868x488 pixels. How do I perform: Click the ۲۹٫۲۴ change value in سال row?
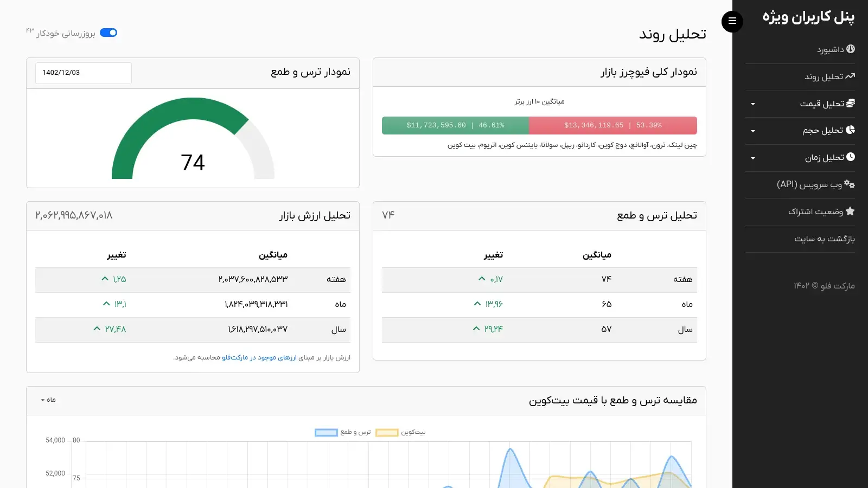[x=494, y=329]
